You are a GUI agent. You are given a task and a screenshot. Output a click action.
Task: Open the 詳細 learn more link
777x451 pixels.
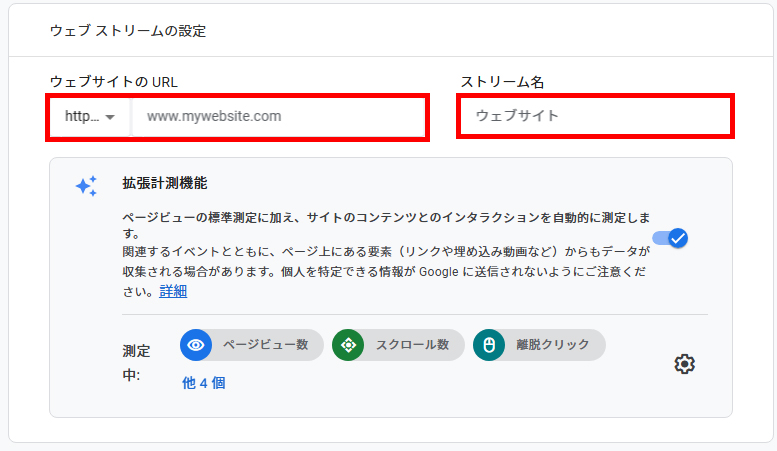tap(173, 291)
